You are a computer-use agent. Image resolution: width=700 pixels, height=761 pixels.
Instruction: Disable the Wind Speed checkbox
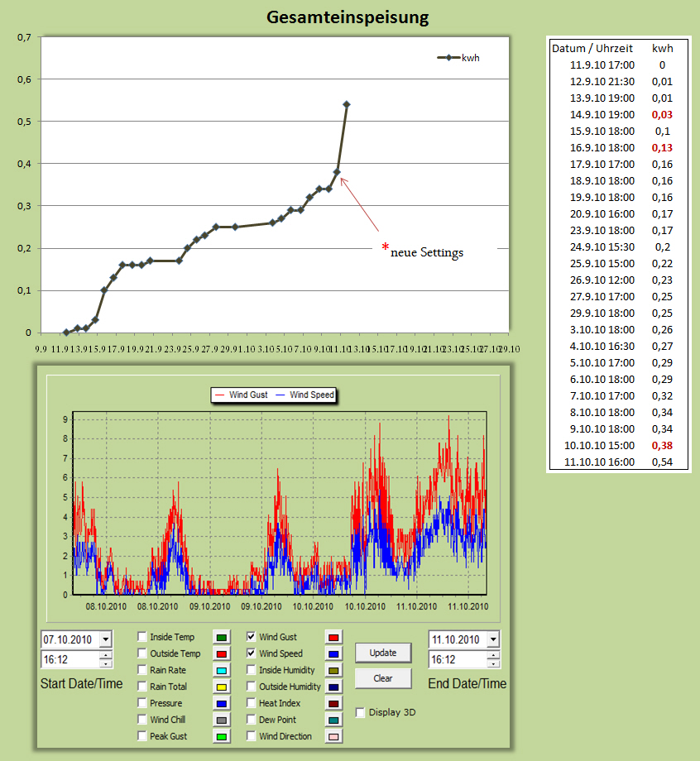click(x=252, y=653)
